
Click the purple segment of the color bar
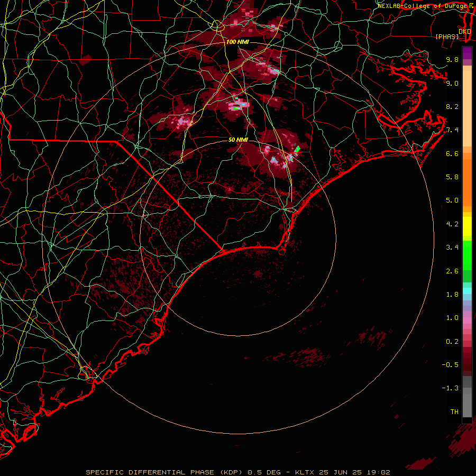(467, 53)
